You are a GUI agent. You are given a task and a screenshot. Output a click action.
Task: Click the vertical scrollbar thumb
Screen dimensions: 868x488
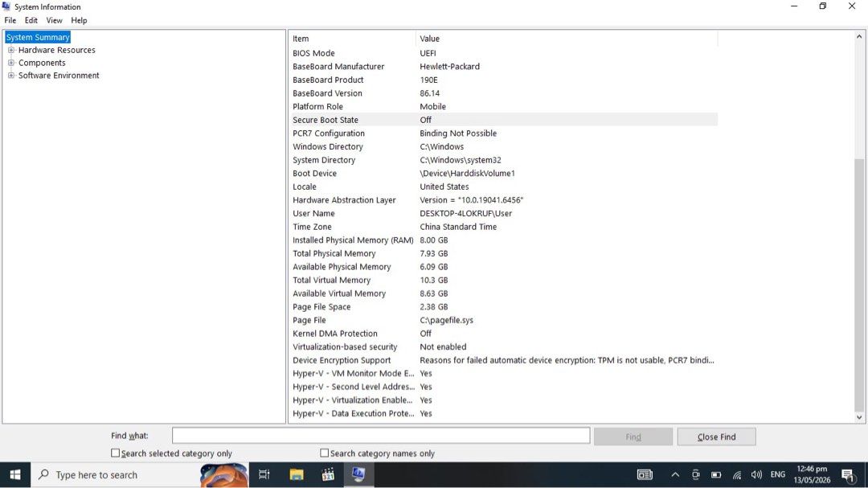tap(859, 284)
